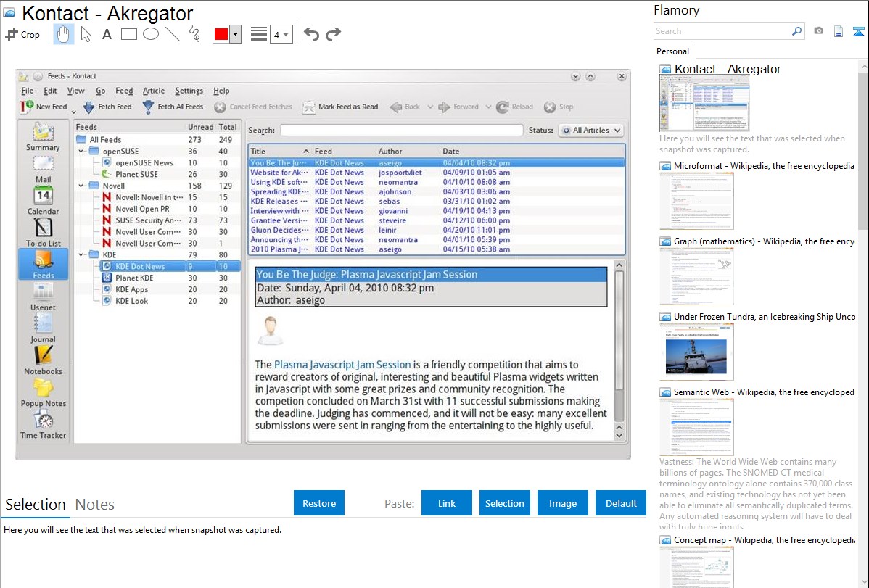Viewport: 869px width, 588px height.
Task: Click the search magnifier icon
Action: coord(797,31)
